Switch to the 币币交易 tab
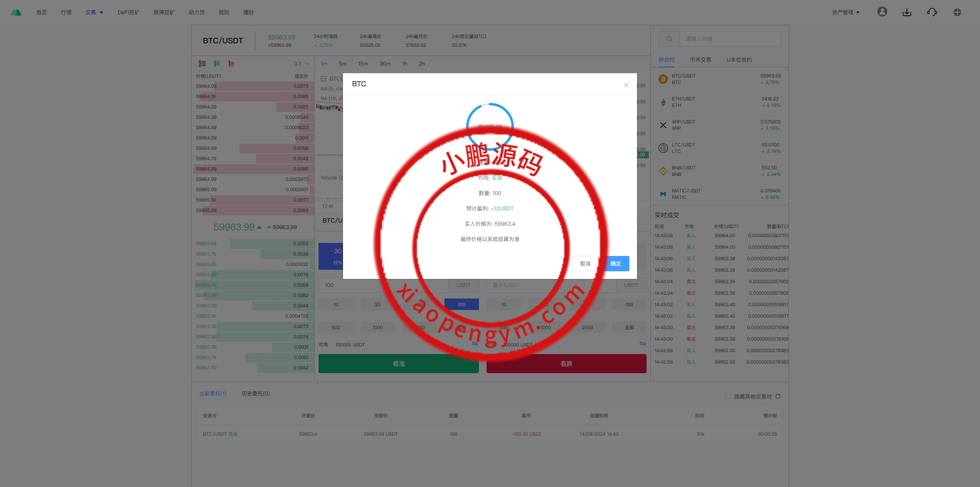 click(700, 60)
